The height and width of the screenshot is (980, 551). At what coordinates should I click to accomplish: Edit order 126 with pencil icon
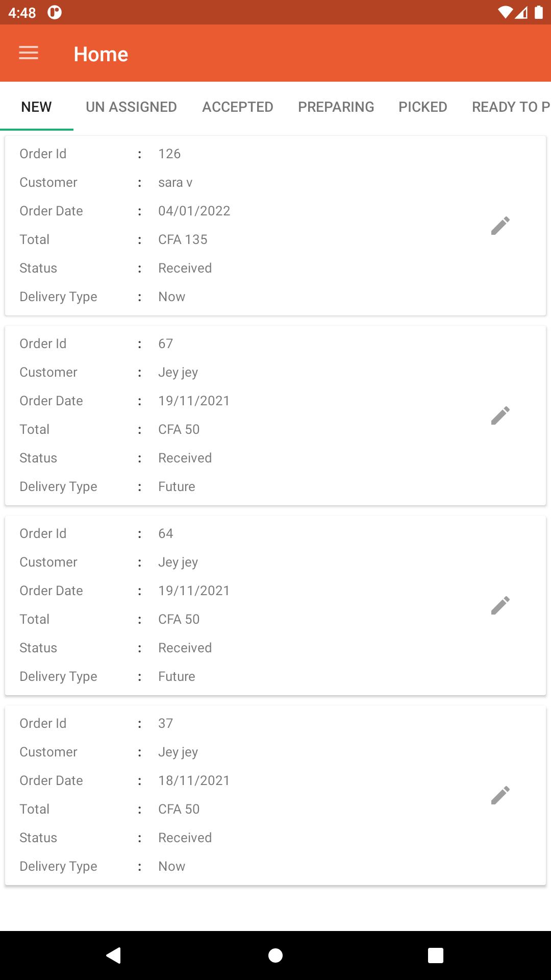pyautogui.click(x=500, y=226)
